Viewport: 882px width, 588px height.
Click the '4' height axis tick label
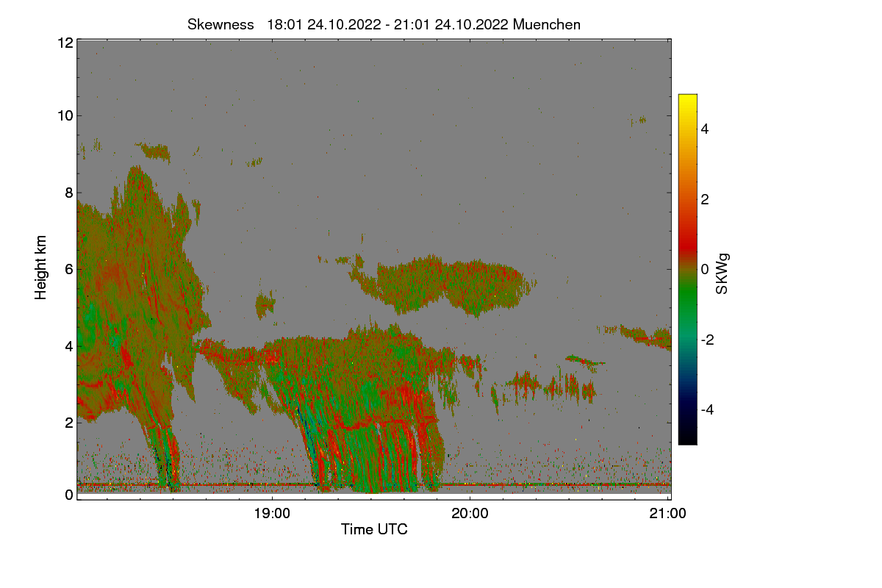pos(69,345)
